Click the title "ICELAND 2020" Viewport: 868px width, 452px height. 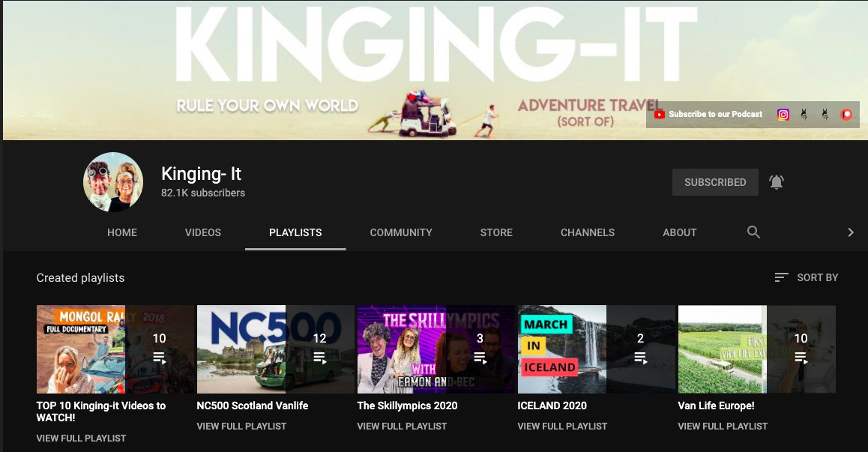552,406
